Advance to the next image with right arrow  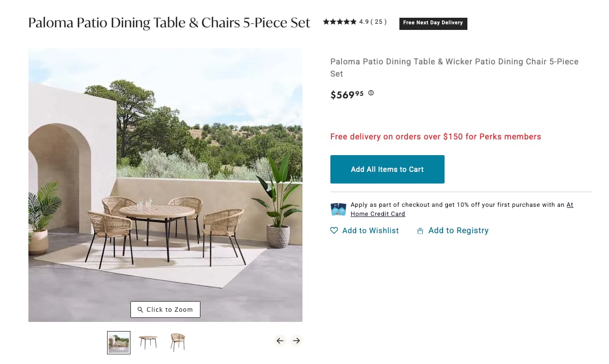click(296, 341)
